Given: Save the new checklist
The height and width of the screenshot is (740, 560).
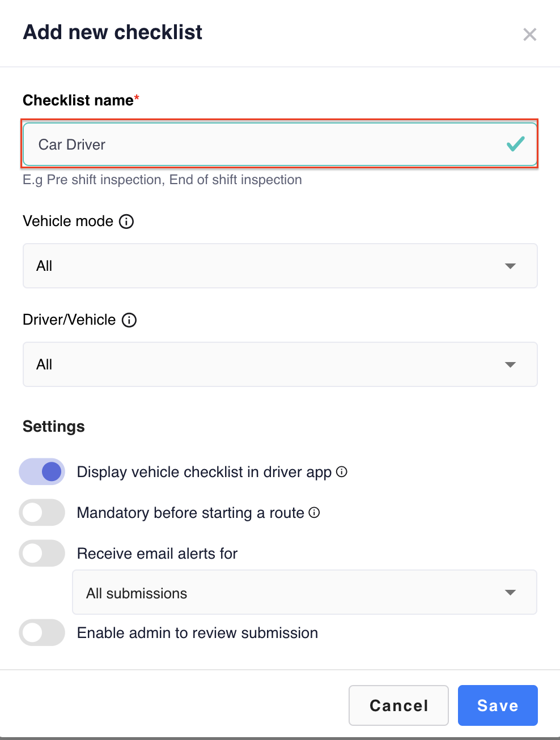Looking at the screenshot, I should click(x=498, y=705).
